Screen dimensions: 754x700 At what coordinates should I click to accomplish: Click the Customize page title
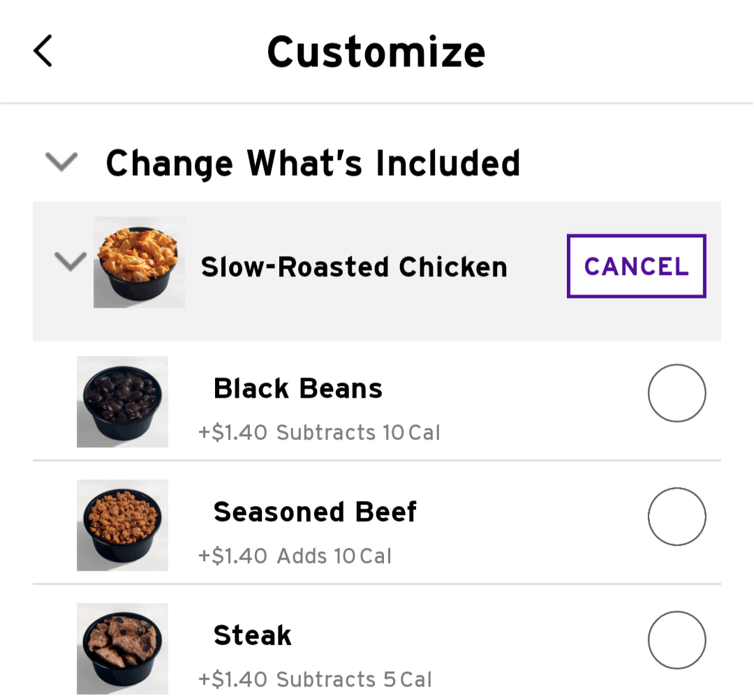click(x=376, y=52)
